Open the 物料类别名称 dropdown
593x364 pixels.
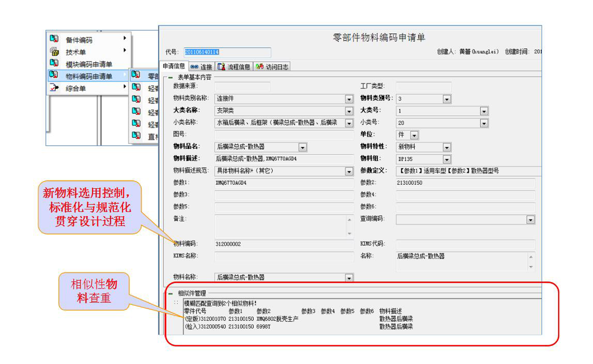click(x=349, y=99)
